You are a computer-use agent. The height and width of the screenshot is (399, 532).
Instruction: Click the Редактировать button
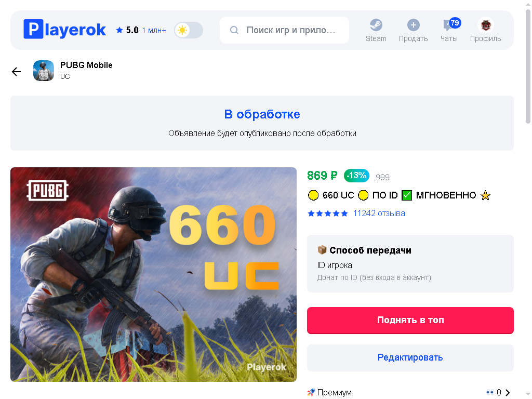point(410,357)
